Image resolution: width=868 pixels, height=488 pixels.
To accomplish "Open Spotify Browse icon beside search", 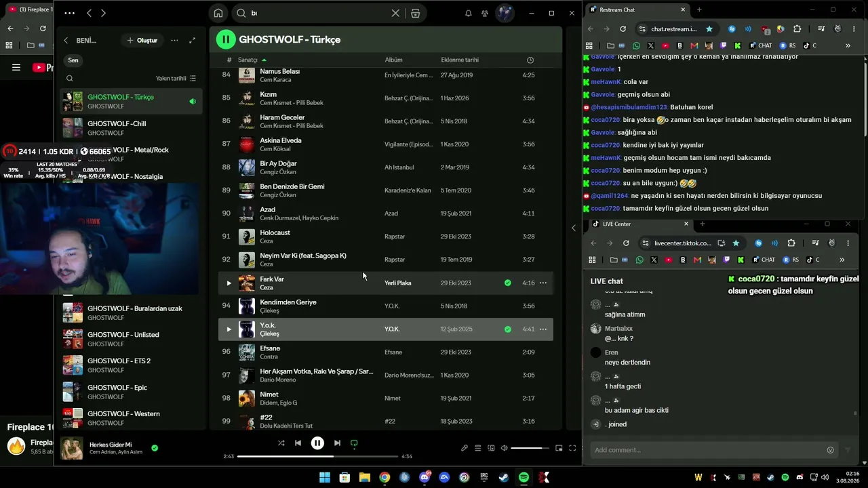I will [x=416, y=13].
